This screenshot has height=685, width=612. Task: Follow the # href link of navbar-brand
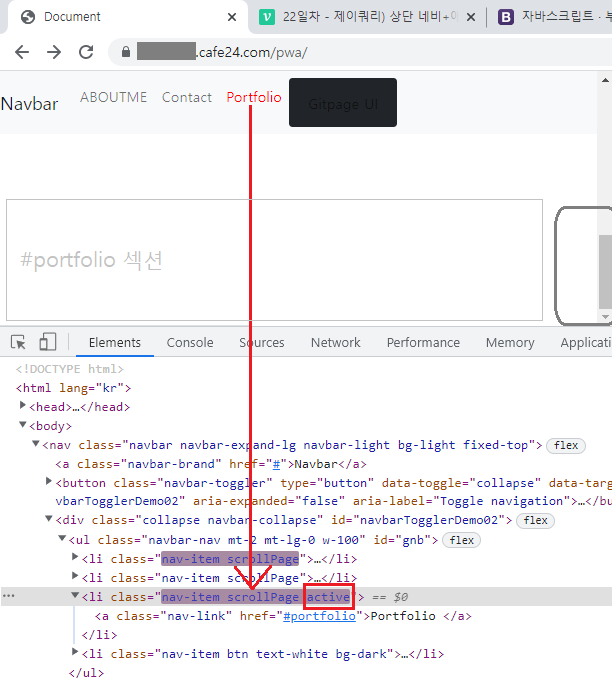(x=276, y=464)
